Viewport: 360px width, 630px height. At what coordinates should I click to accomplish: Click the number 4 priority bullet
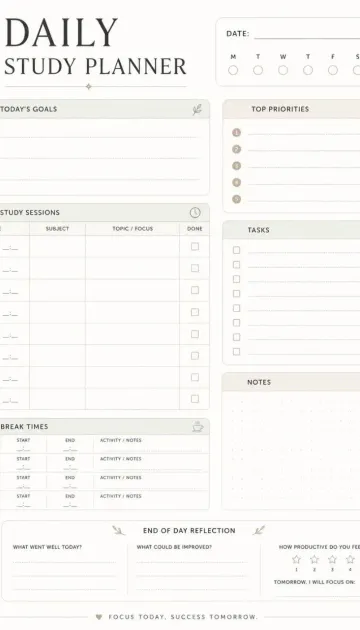point(237,182)
